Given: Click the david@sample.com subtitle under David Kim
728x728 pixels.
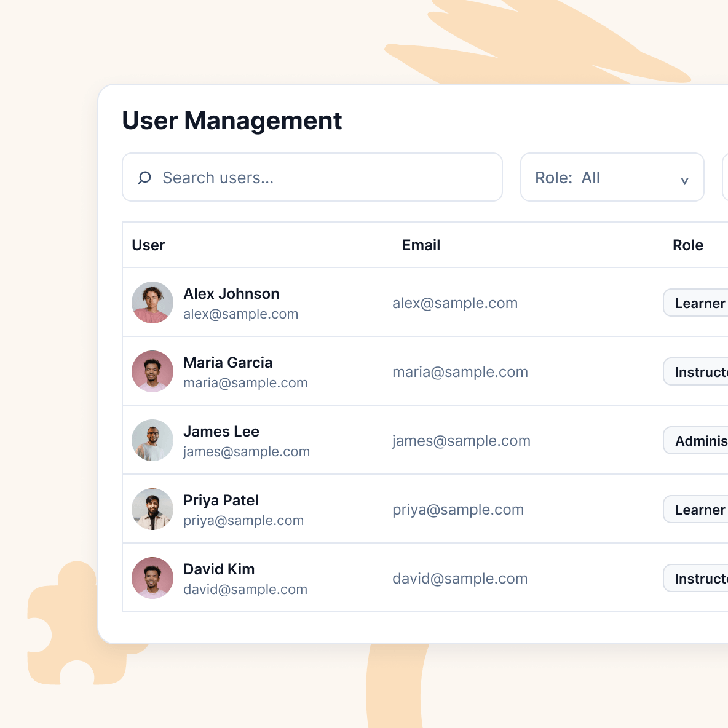Looking at the screenshot, I should [245, 589].
